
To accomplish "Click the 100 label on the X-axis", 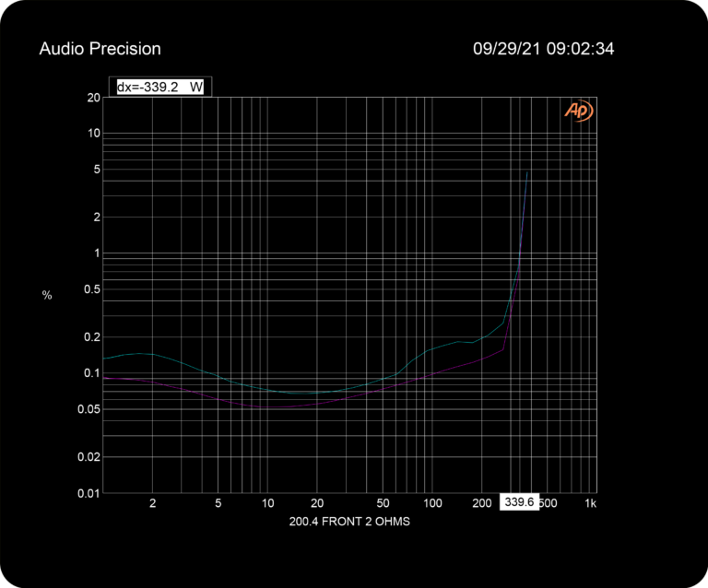I will tap(432, 503).
